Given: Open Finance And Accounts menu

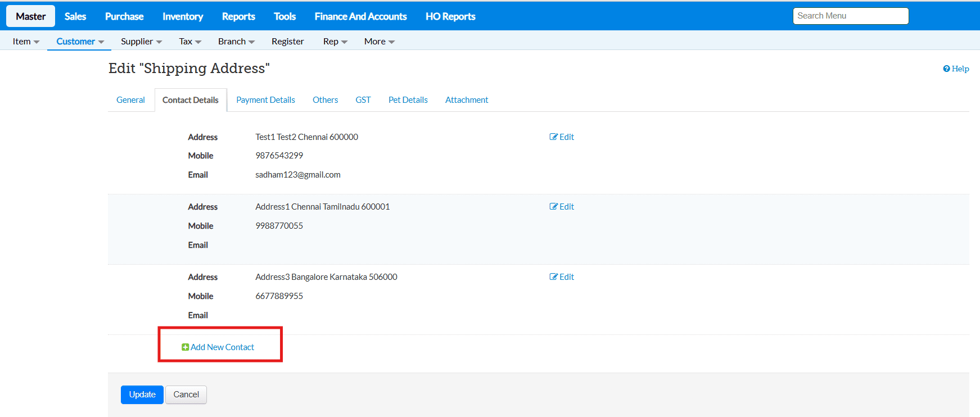Looking at the screenshot, I should [x=361, y=16].
